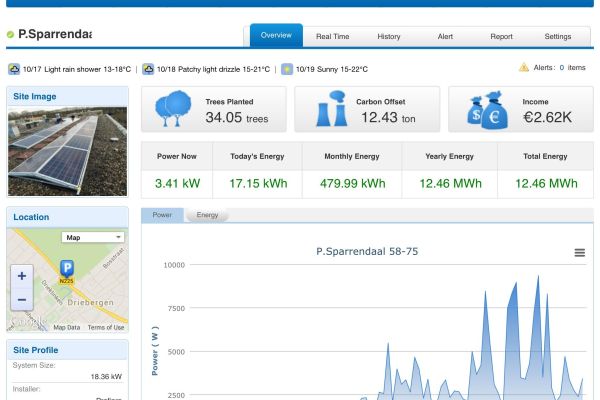Zoom out on the location map

coord(22,299)
